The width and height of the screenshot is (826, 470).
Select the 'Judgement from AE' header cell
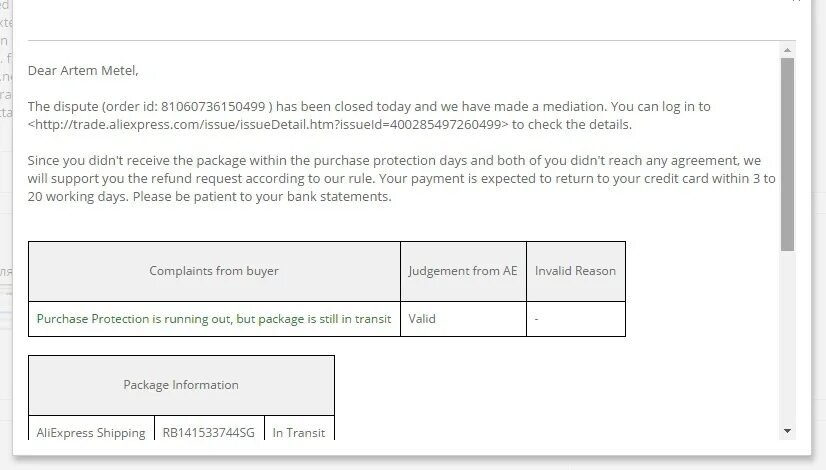(x=463, y=271)
